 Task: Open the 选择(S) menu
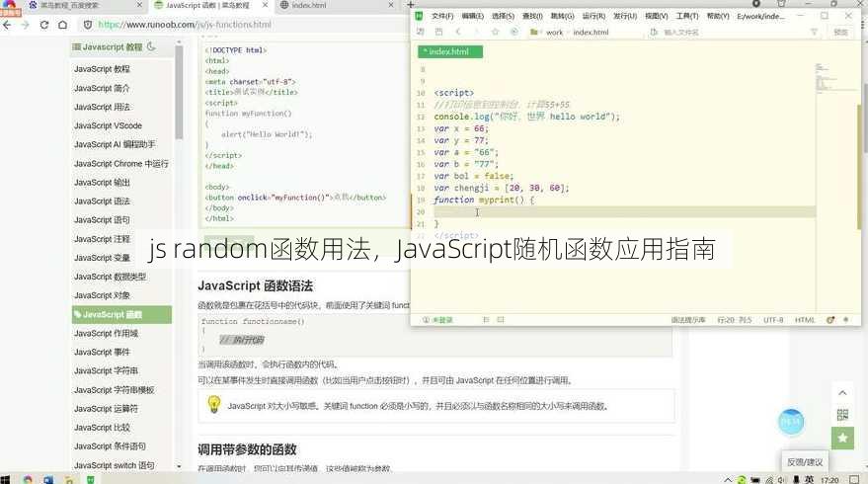pyautogui.click(x=503, y=16)
